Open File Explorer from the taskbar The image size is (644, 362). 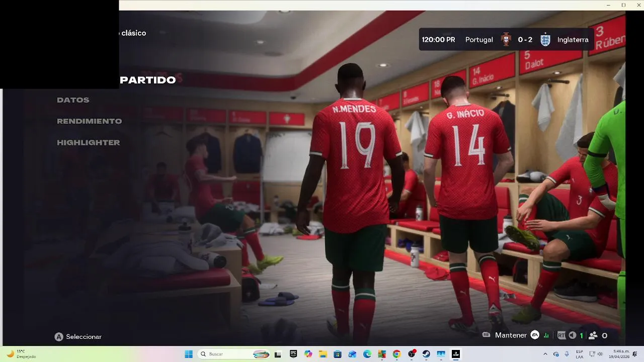coord(323,354)
